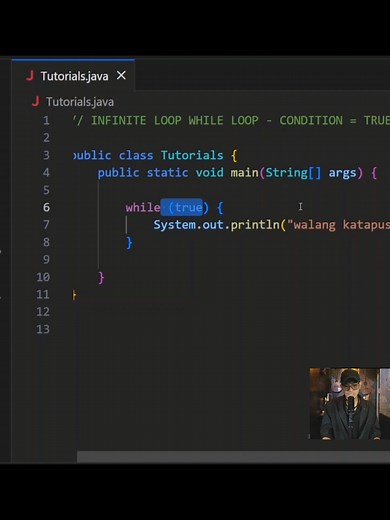Click the 'static' keyword on line 4
Viewport: 390px width, 520px height.
tap(167, 173)
